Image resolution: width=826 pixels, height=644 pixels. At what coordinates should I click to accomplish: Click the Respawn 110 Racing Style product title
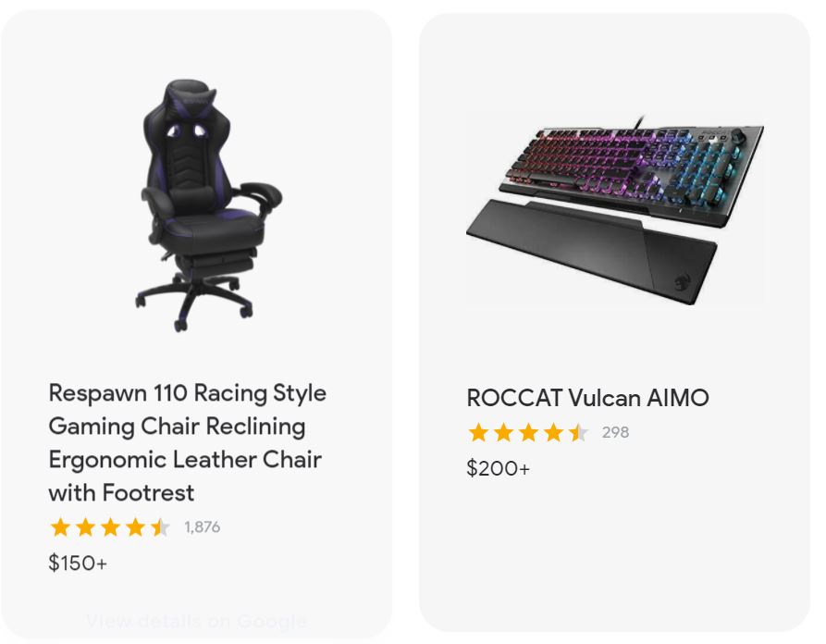pos(187,442)
